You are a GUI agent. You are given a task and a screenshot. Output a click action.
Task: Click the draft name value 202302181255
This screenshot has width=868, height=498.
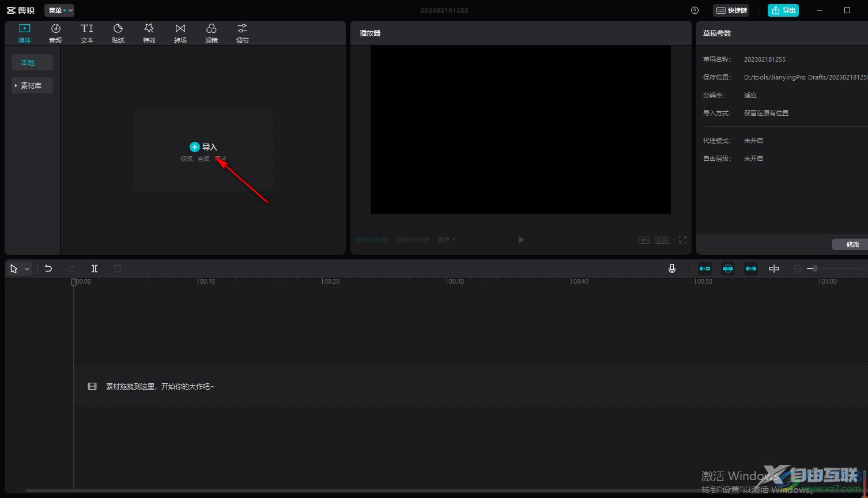click(x=765, y=59)
